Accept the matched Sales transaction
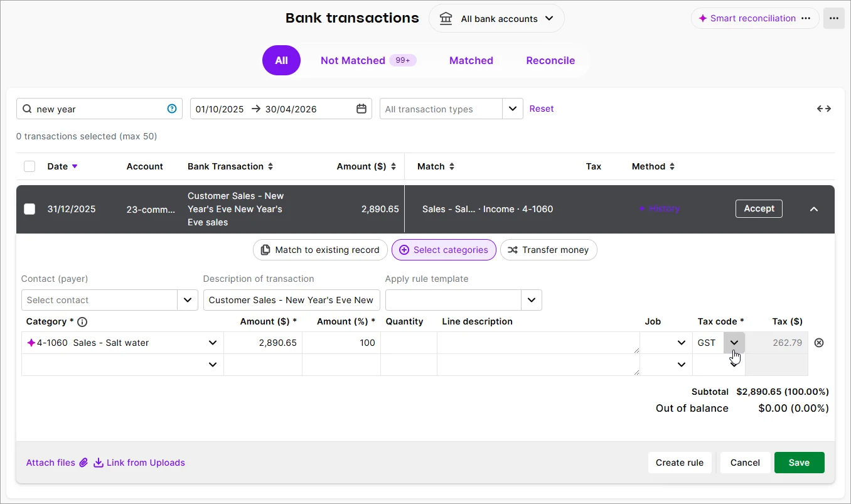851x504 pixels. point(759,208)
